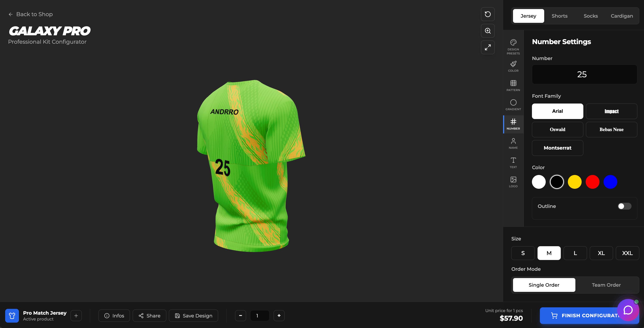Screen dimensions: 644x328
Task: Switch Order Mode to Team Order
Action: [606, 285]
